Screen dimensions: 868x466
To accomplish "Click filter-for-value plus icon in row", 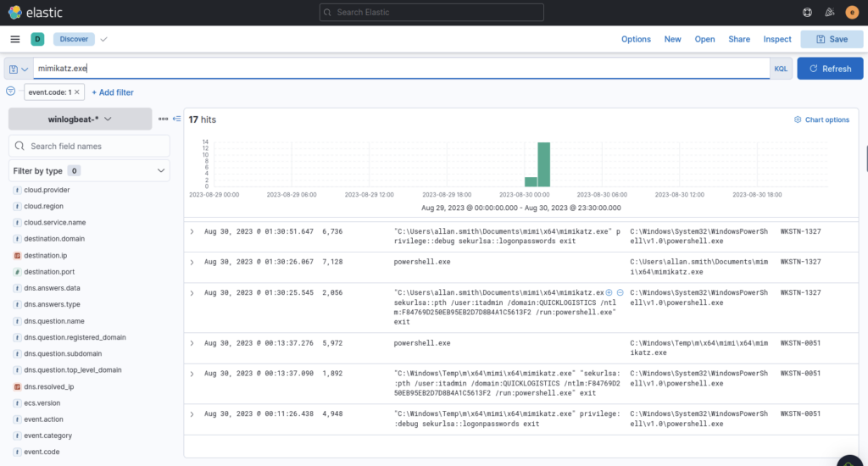I will tap(609, 293).
